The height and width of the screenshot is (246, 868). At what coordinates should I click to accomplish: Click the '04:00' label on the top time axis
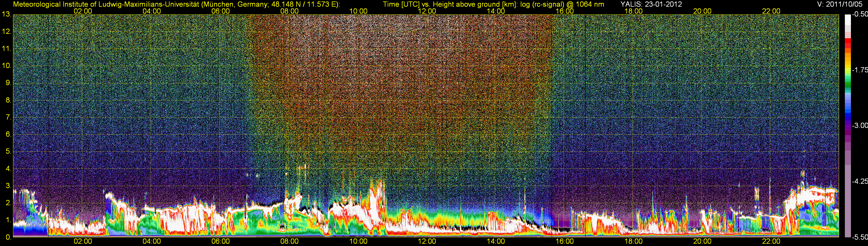(x=152, y=11)
